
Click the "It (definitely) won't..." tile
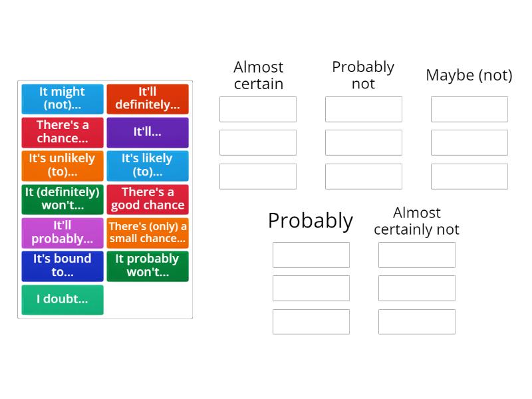[x=62, y=199]
